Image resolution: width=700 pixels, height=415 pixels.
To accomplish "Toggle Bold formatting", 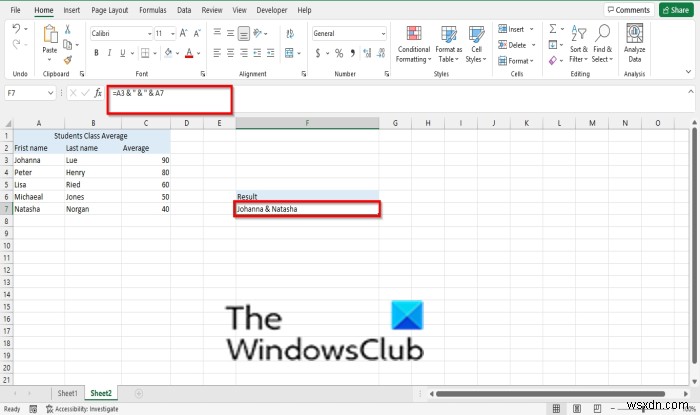I will [96, 53].
